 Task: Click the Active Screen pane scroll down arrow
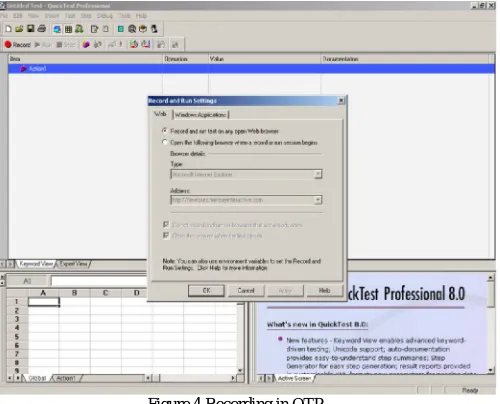(491, 370)
